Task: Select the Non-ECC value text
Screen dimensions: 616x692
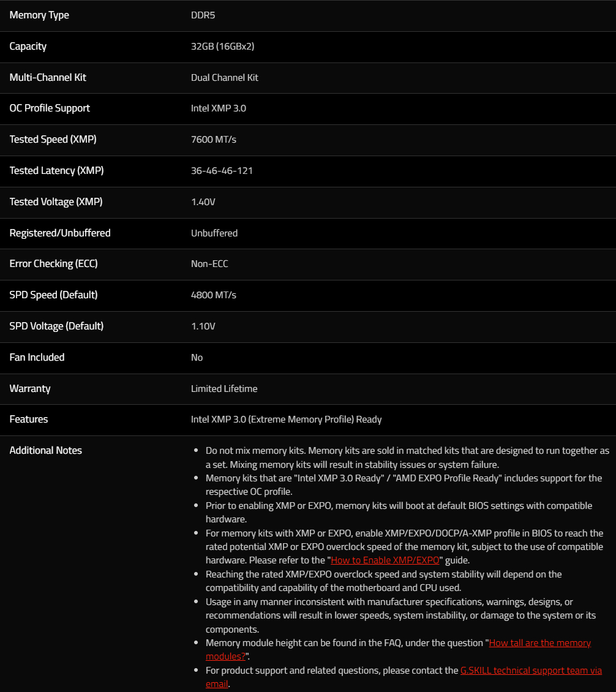Action: coord(209,264)
